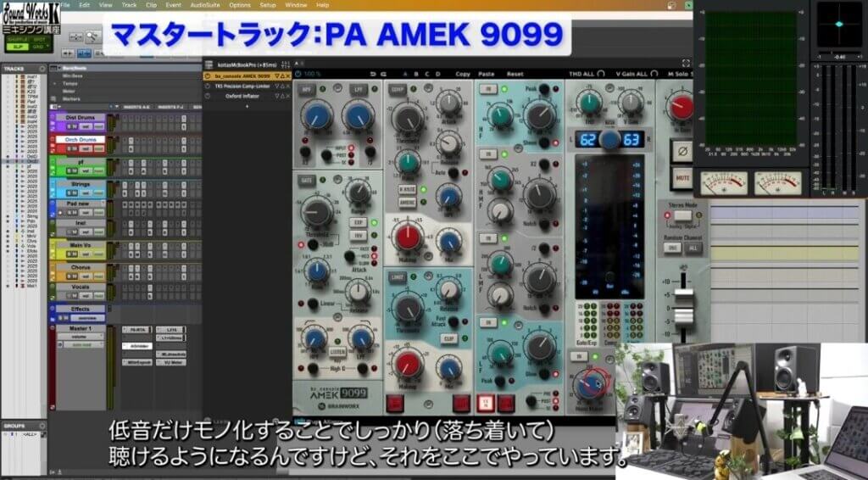The image size is (868, 480).
Task: Click the left VU meter display
Action: (723, 182)
